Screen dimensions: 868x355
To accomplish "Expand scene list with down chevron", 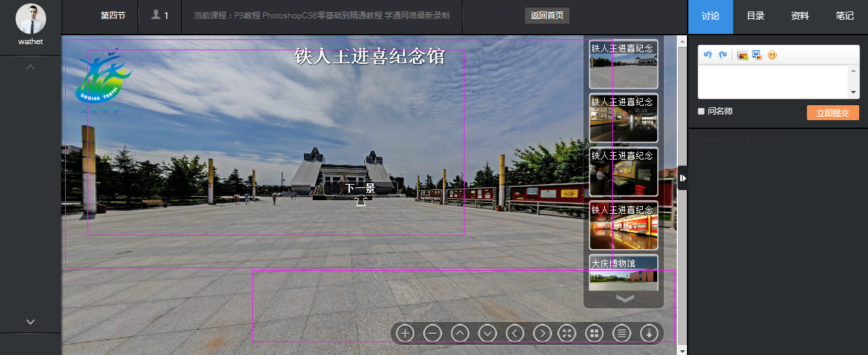I will pyautogui.click(x=625, y=298).
